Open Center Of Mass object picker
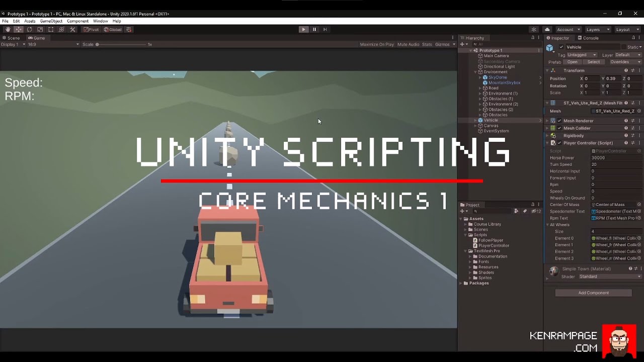 point(639,205)
